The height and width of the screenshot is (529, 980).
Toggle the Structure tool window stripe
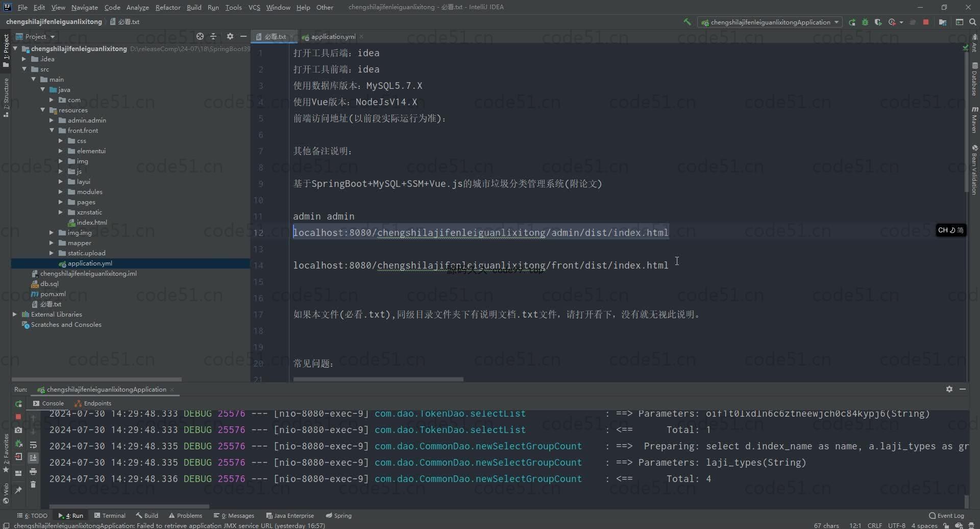(x=6, y=97)
